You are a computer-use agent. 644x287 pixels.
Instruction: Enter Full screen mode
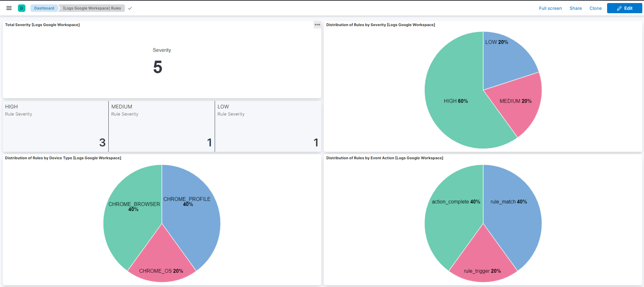coord(550,8)
